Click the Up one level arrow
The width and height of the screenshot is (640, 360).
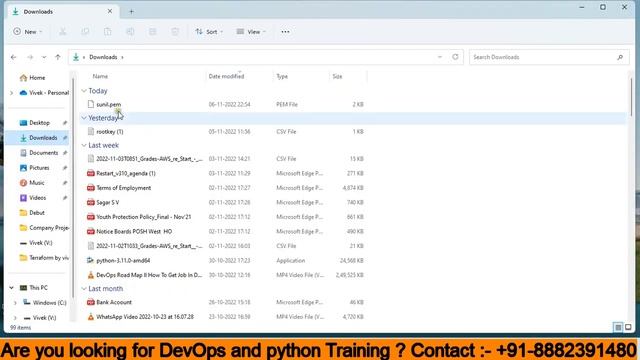point(58,57)
